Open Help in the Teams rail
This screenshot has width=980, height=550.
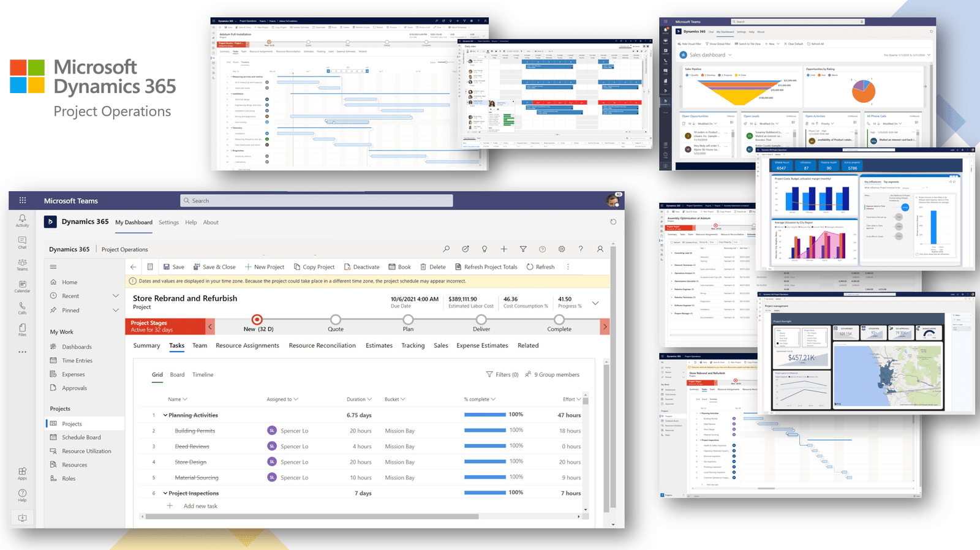(23, 495)
